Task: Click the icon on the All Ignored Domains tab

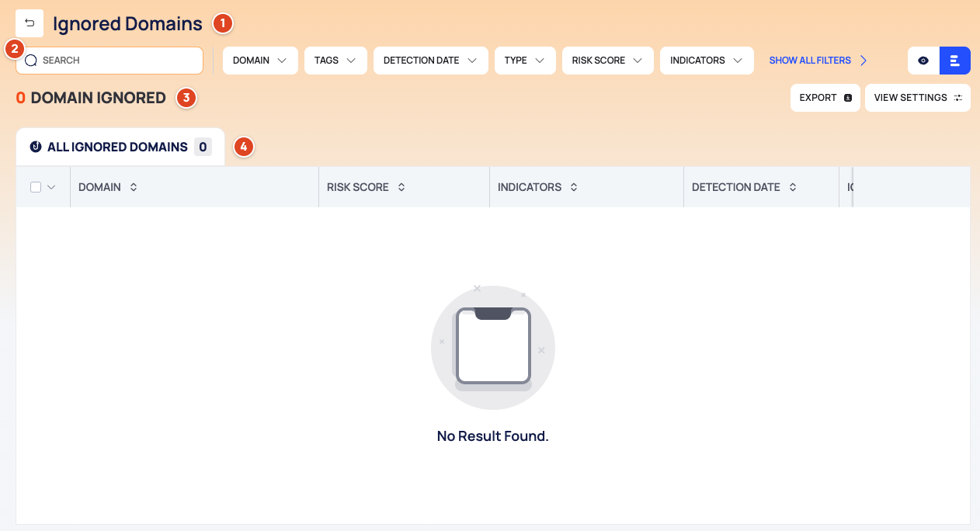Action: [x=35, y=147]
